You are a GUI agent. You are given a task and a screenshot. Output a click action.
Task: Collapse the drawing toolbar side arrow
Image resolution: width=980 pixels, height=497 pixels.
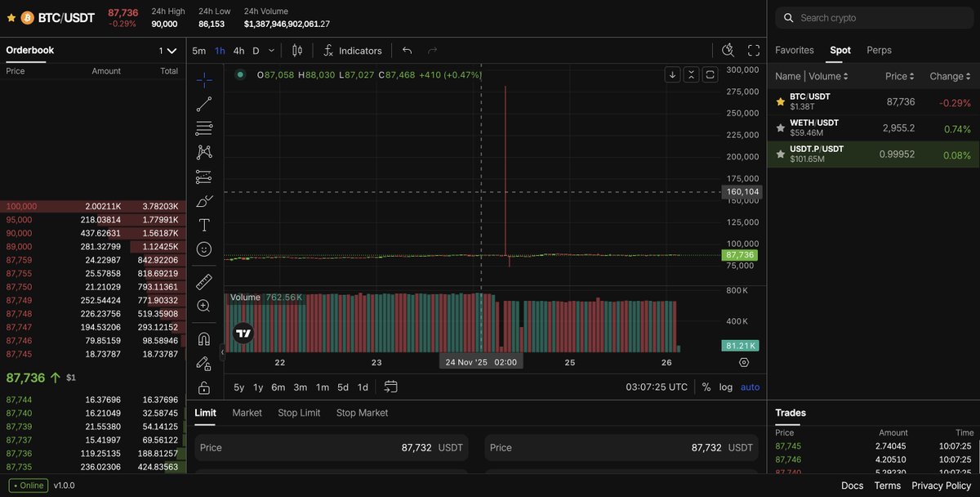coord(222,353)
